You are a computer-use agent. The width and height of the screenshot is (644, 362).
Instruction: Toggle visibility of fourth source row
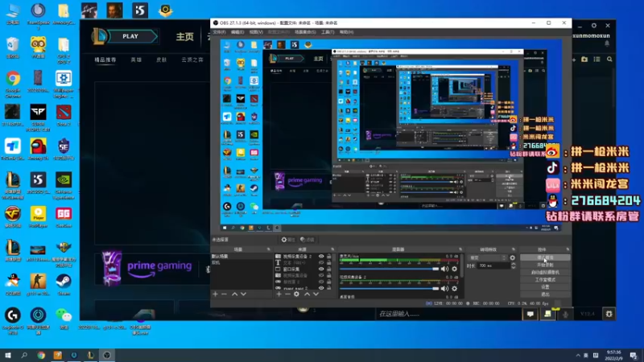click(x=321, y=275)
